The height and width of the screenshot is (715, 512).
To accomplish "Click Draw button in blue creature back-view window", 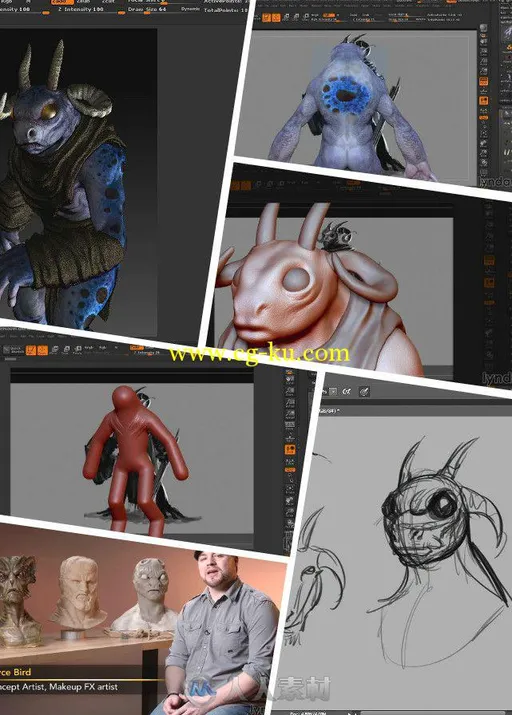I will point(276,17).
